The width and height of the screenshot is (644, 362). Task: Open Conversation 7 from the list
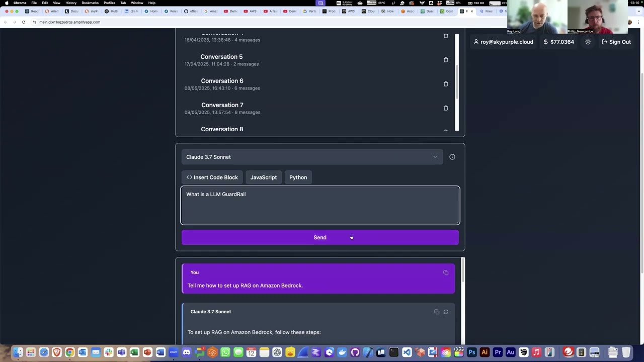click(222, 108)
